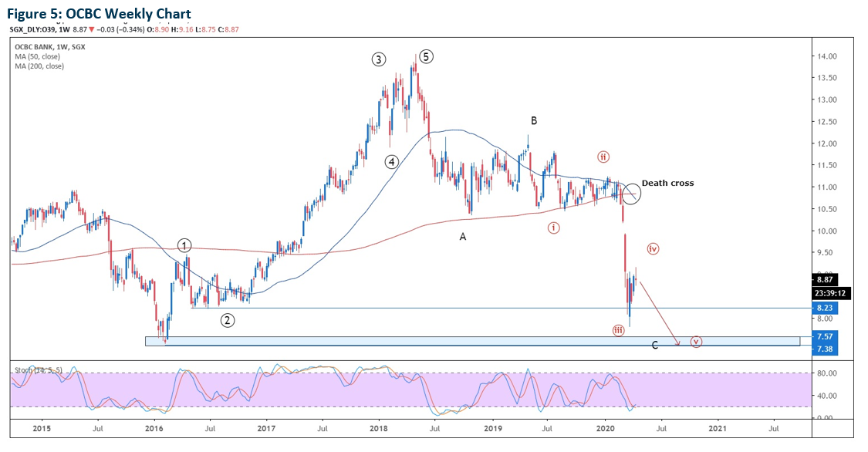Click the 23:39:12 bar countdown timer
The image size is (868, 452).
(x=829, y=294)
